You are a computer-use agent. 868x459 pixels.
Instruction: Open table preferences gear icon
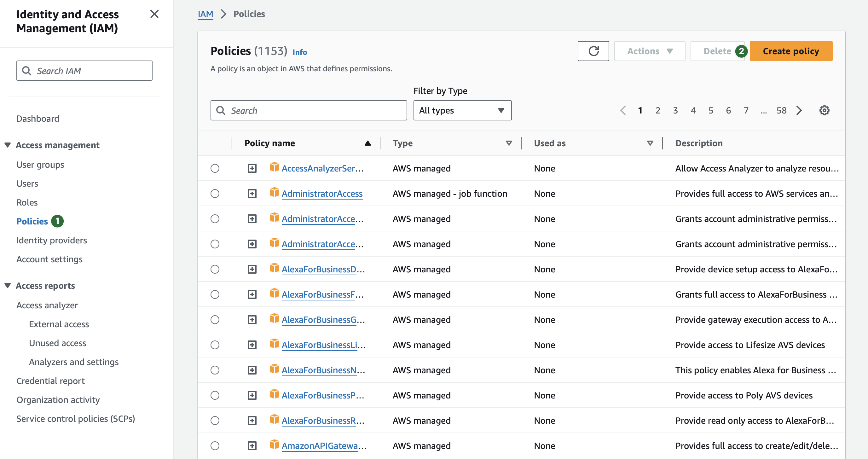point(824,111)
